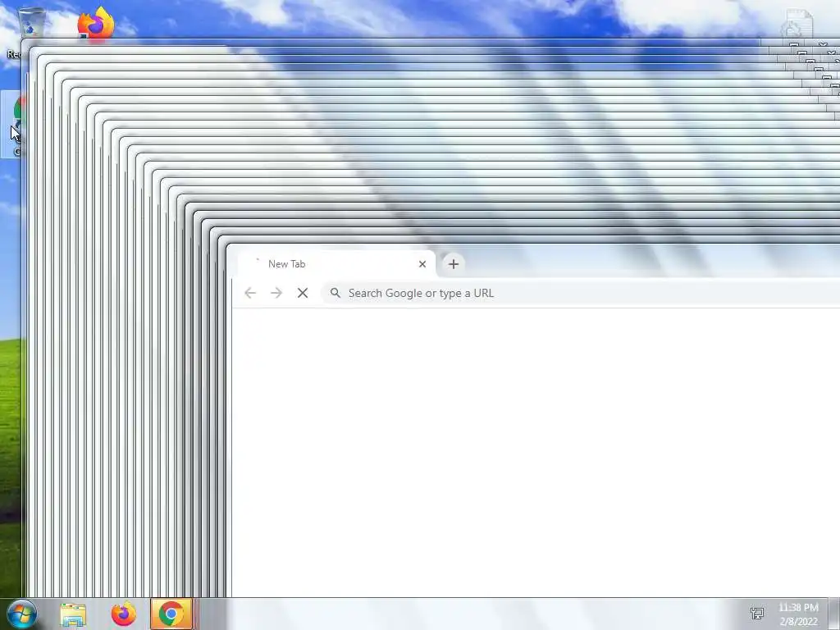Close the New Tab tab
Screen dimensions: 840x630
click(422, 264)
